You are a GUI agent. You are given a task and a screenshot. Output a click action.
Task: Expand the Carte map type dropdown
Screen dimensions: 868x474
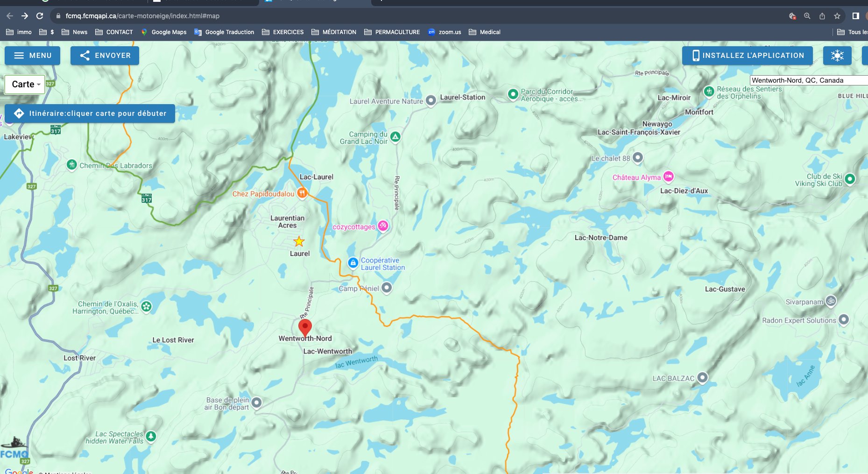(25, 85)
